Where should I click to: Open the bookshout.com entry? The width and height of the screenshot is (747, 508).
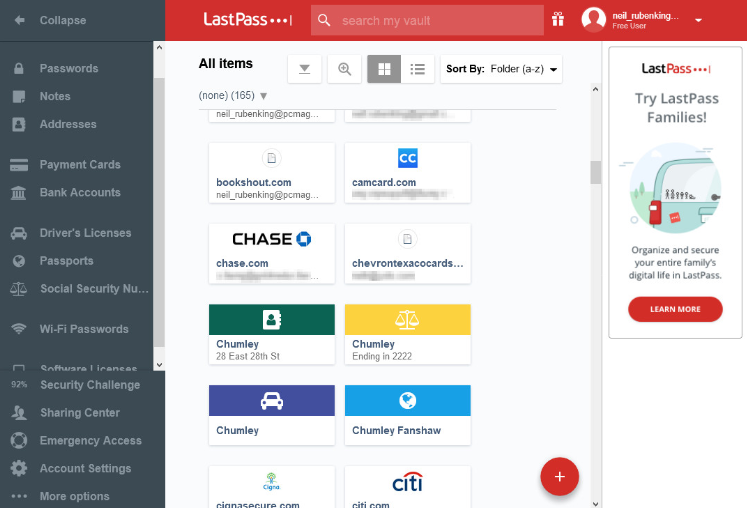coord(272,173)
